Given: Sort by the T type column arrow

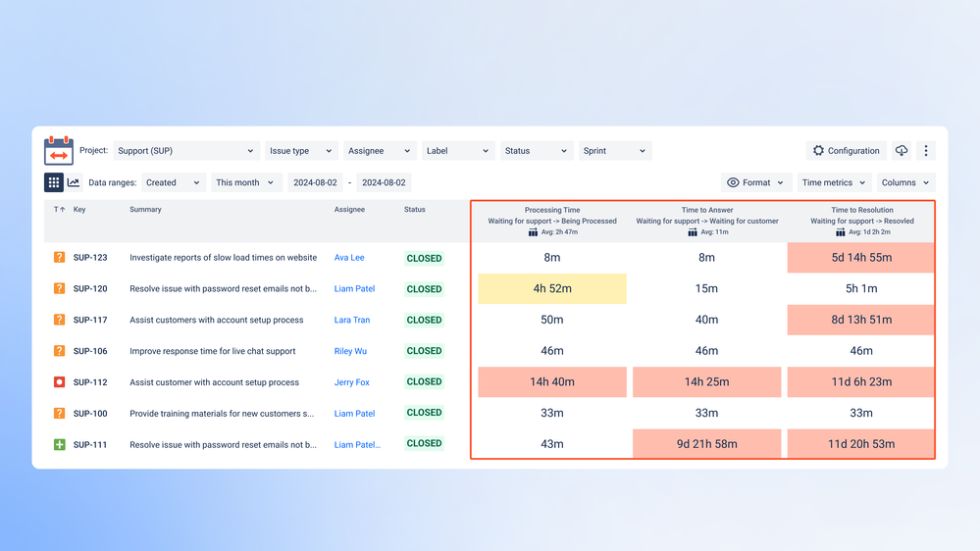Looking at the screenshot, I should [x=60, y=209].
